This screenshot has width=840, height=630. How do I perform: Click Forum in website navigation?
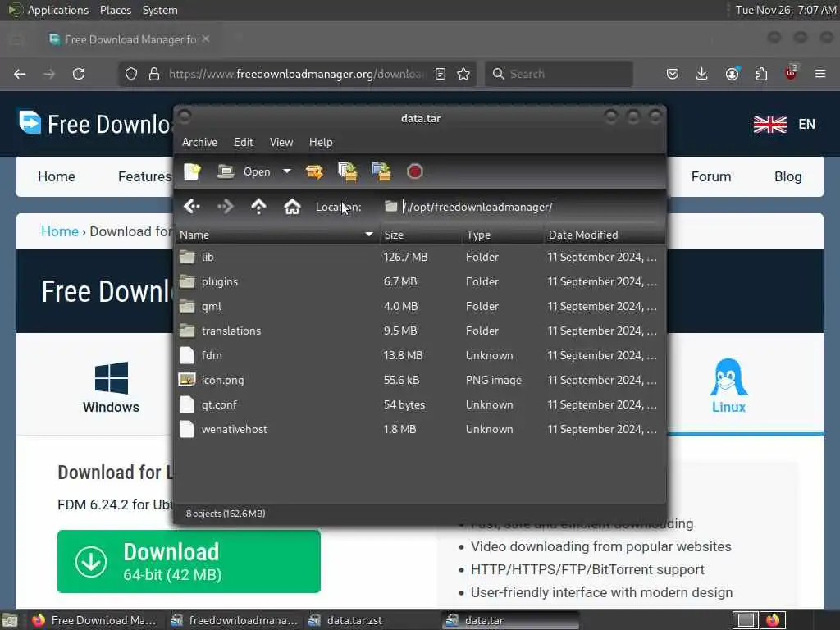(711, 177)
